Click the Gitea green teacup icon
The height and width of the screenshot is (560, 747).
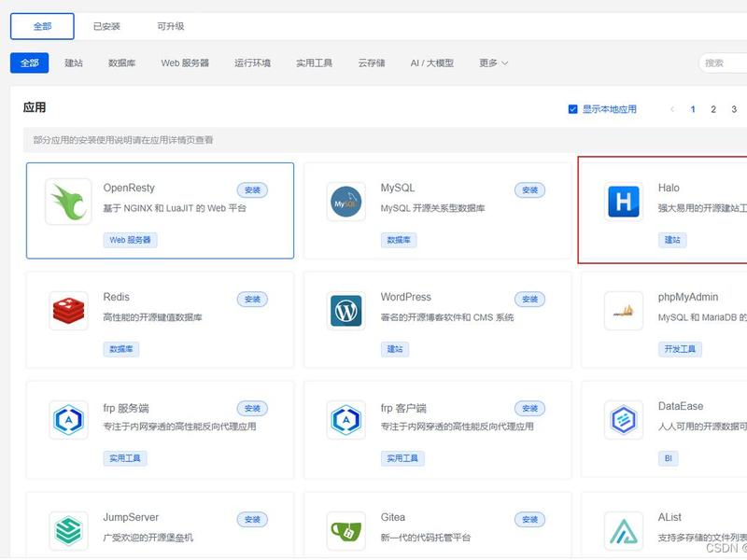tap(346, 530)
